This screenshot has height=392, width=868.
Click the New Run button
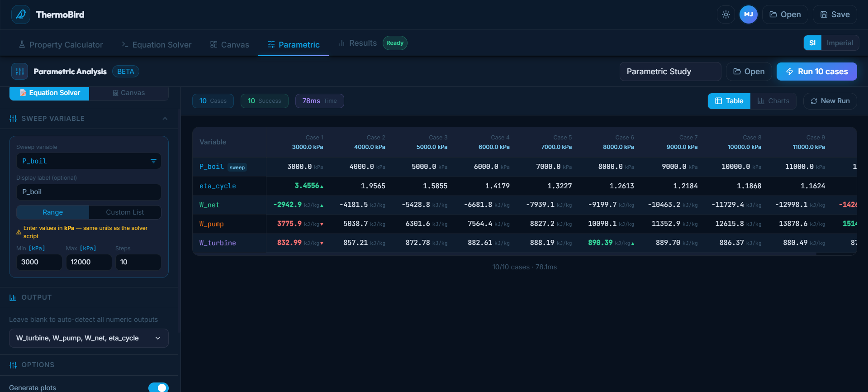click(830, 101)
